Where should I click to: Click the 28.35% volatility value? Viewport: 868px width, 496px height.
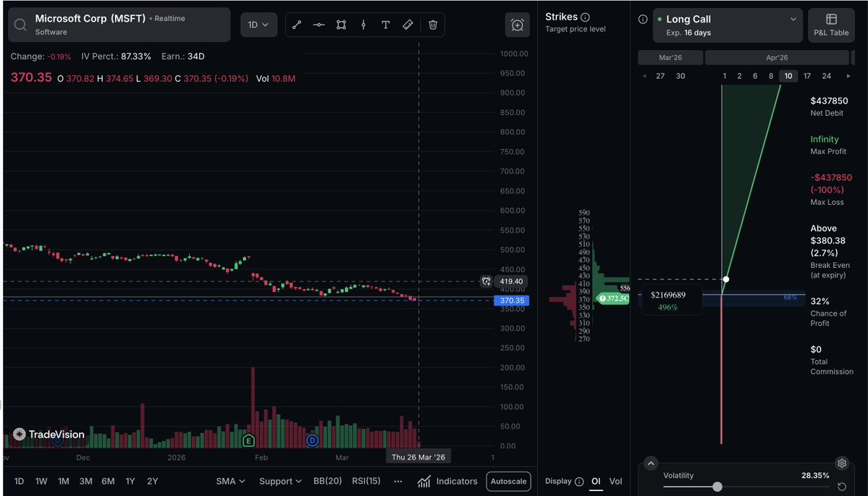pyautogui.click(x=815, y=476)
